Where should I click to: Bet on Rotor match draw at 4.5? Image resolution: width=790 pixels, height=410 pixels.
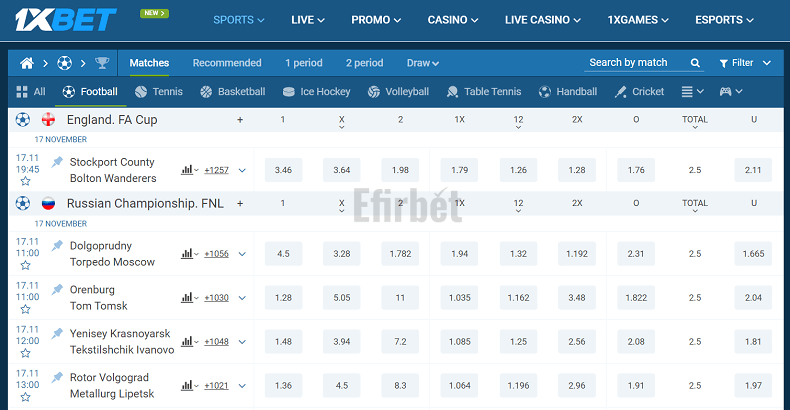click(342, 385)
